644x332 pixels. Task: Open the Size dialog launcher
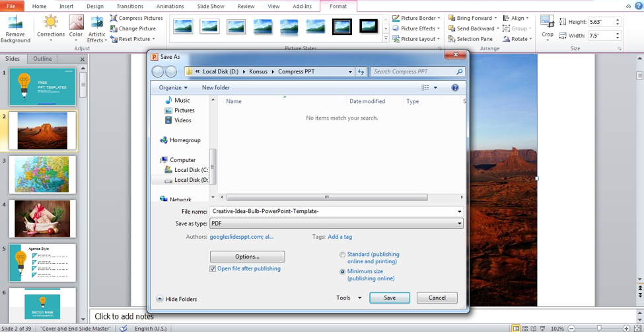pos(619,49)
